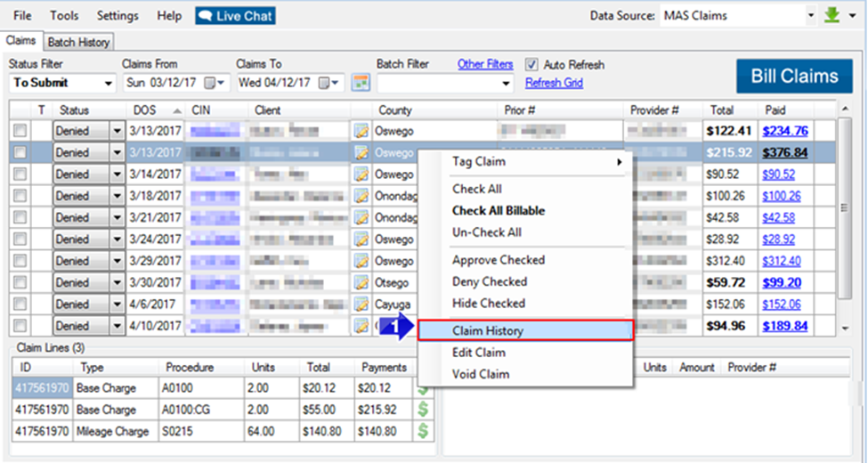Click the Live Chat speech bubble icon
The width and height of the screenshot is (868, 463).
tap(205, 16)
